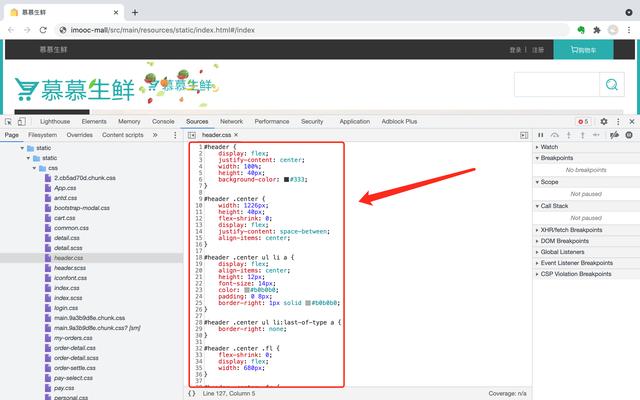The width and height of the screenshot is (640, 400).
Task: Activate the inspect element picker
Action: [8, 122]
